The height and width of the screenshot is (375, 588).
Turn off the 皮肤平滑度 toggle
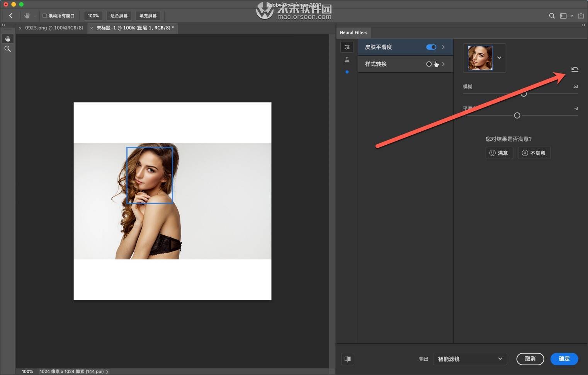[x=431, y=47]
